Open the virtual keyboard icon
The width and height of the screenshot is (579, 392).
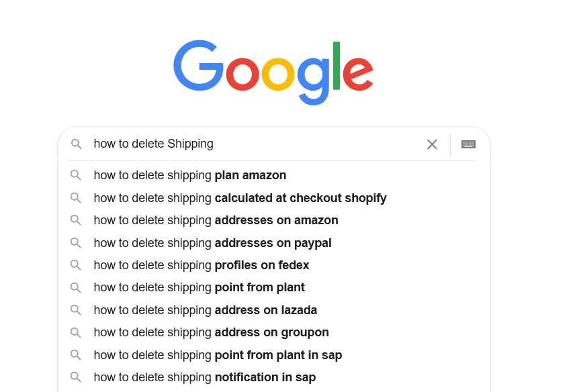pos(468,144)
